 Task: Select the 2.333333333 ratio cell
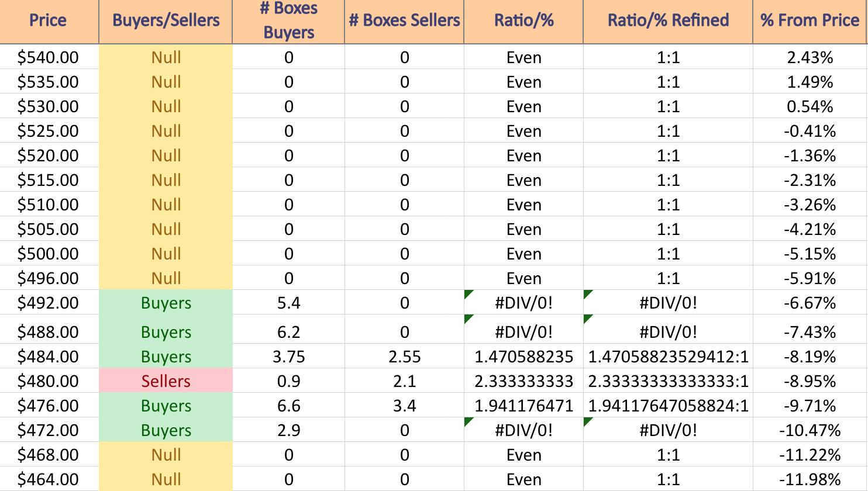[523, 381]
